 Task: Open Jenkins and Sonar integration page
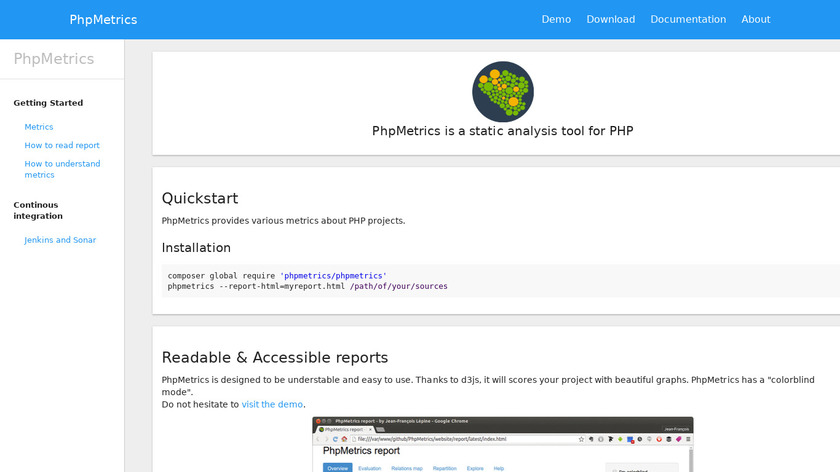pyautogui.click(x=60, y=240)
